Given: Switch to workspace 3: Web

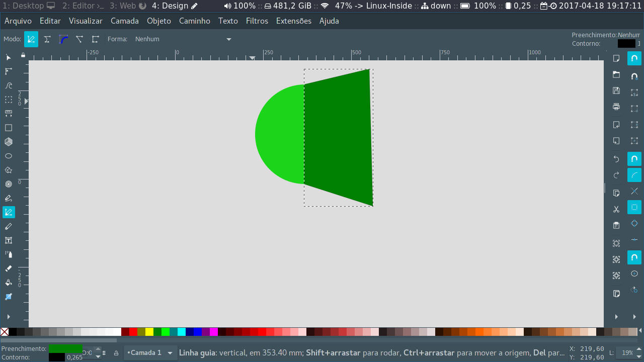Looking at the screenshot, I should coord(128,6).
